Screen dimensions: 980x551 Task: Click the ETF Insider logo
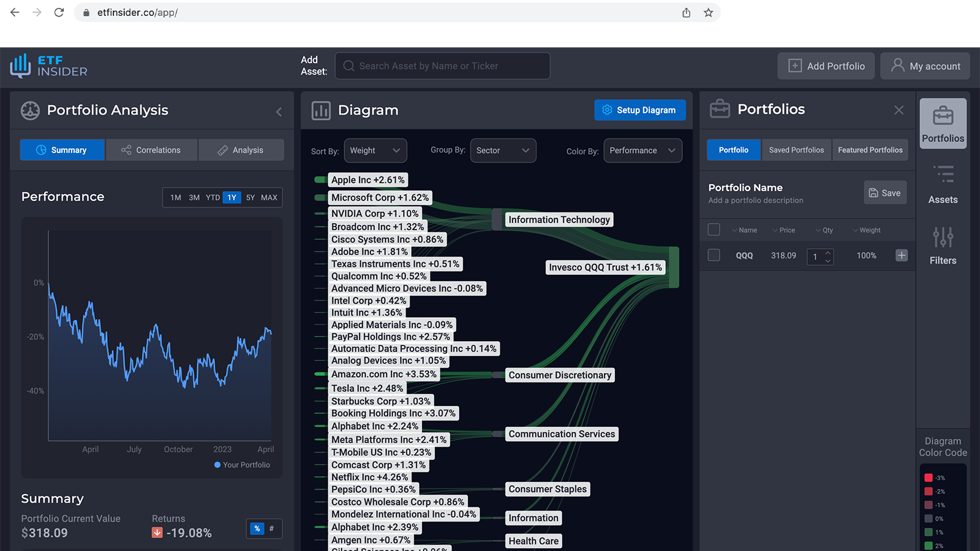[49, 66]
